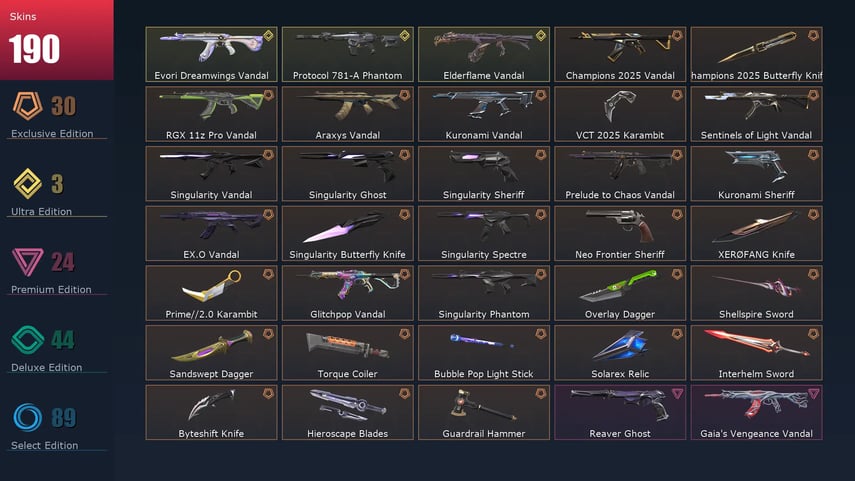Screen dimensions: 855x481
Task: Click the Select Edition blue circle icon
Action: point(27,418)
